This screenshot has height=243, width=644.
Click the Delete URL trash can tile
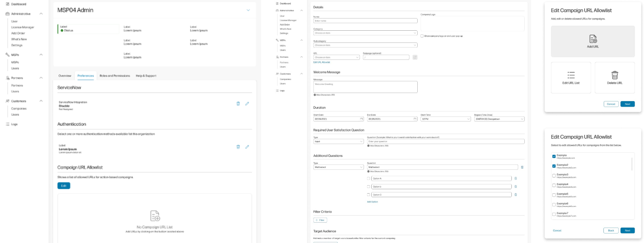614,75
